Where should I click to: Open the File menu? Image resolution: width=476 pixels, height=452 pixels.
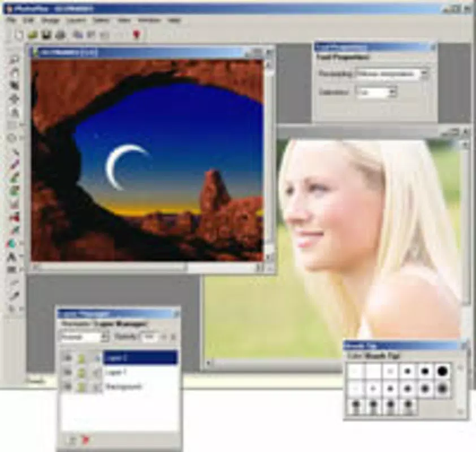(11, 20)
